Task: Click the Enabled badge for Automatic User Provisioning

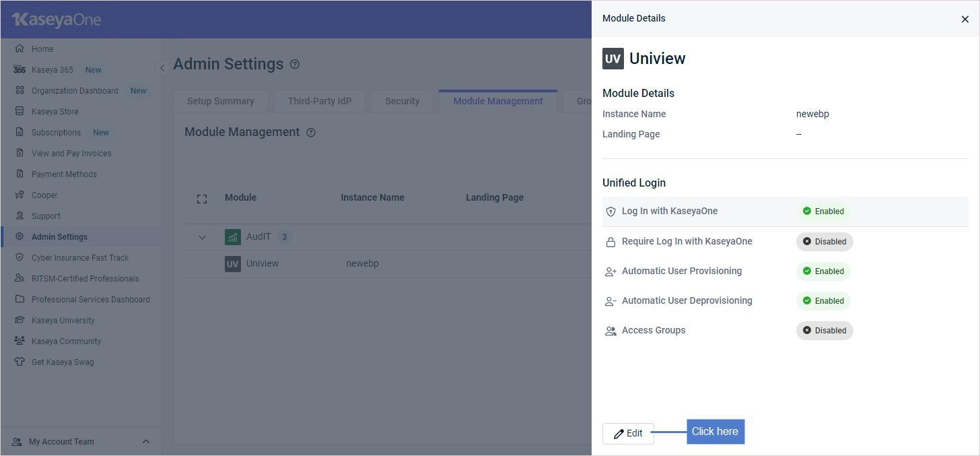Action: [823, 271]
